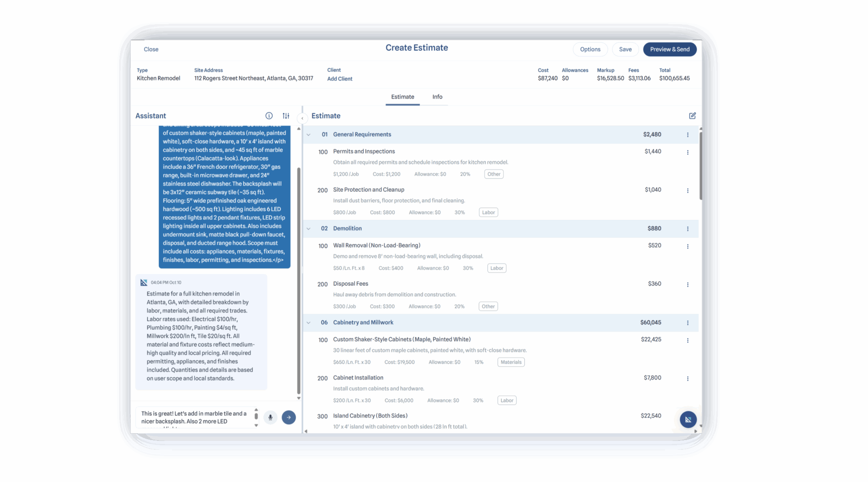Click the Options button
This screenshot has width=868, height=482.
tap(590, 49)
